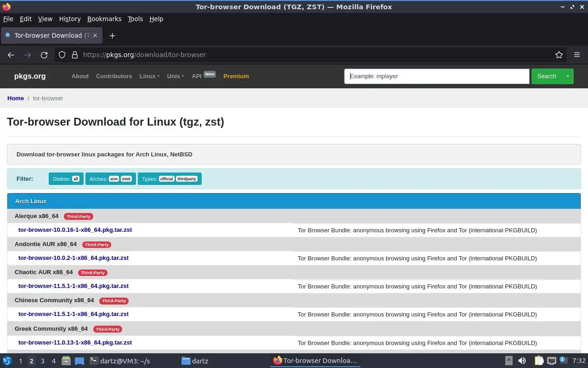The image size is (588, 368).
Task: Switch to the terminal dartz@VM3 task
Action: click(x=120, y=361)
